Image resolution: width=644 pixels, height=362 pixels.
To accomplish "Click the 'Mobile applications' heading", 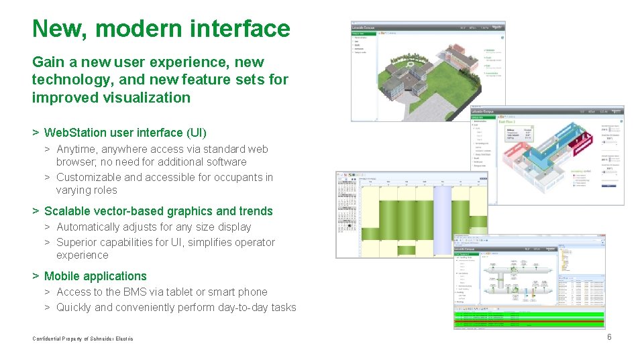I will [95, 276].
